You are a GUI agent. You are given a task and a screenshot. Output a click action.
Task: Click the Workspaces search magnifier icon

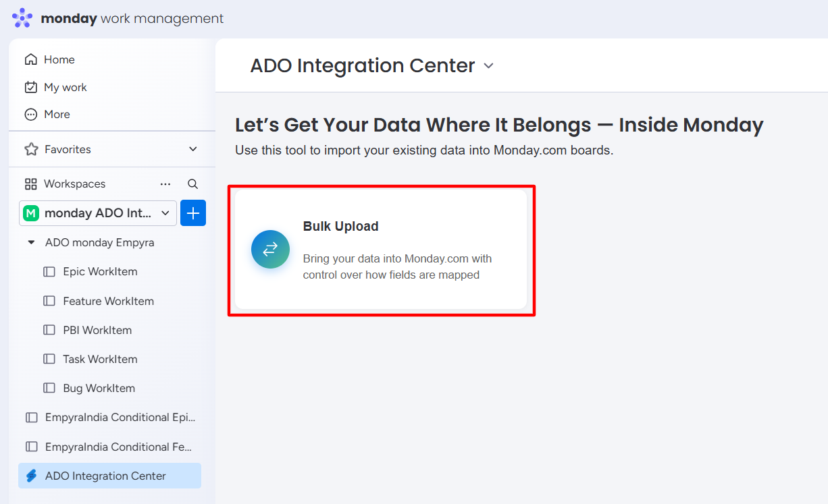[x=192, y=184]
